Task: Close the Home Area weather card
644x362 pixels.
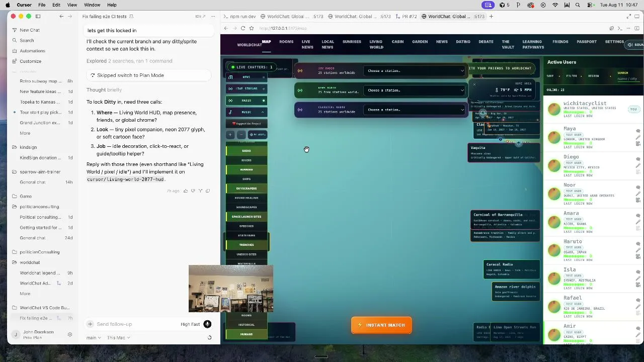Action: click(x=474, y=84)
